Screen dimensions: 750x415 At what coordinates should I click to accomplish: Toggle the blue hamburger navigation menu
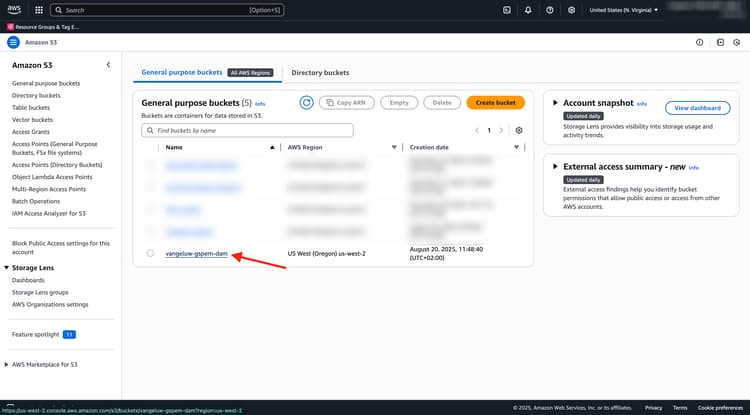pos(13,43)
